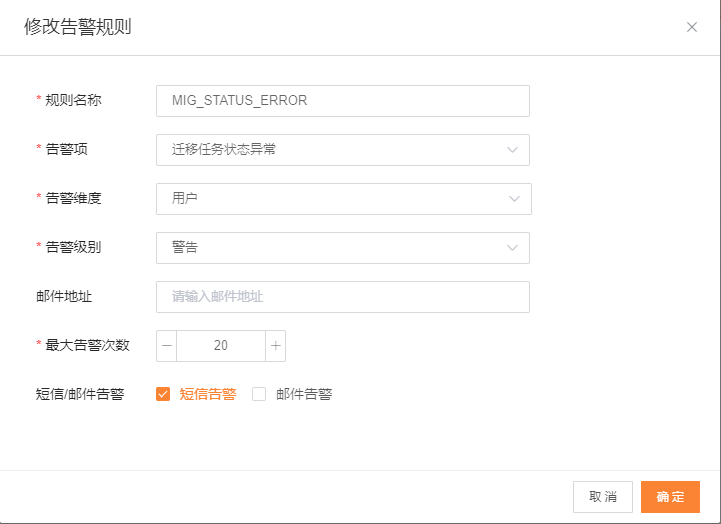Click the 邮件告警 label text
The image size is (721, 524).
point(304,394)
